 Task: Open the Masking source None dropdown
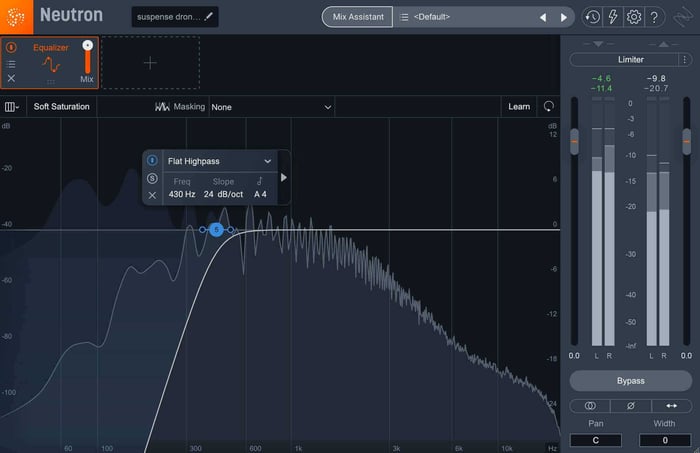point(271,107)
